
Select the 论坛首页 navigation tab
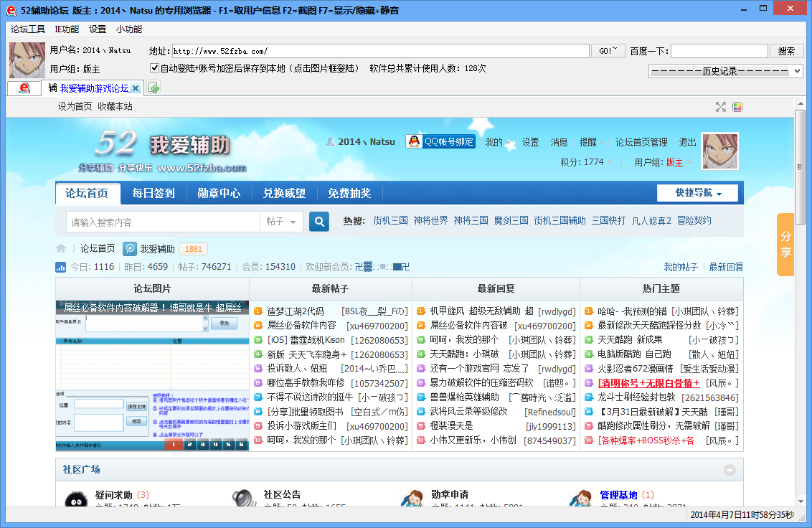click(87, 193)
